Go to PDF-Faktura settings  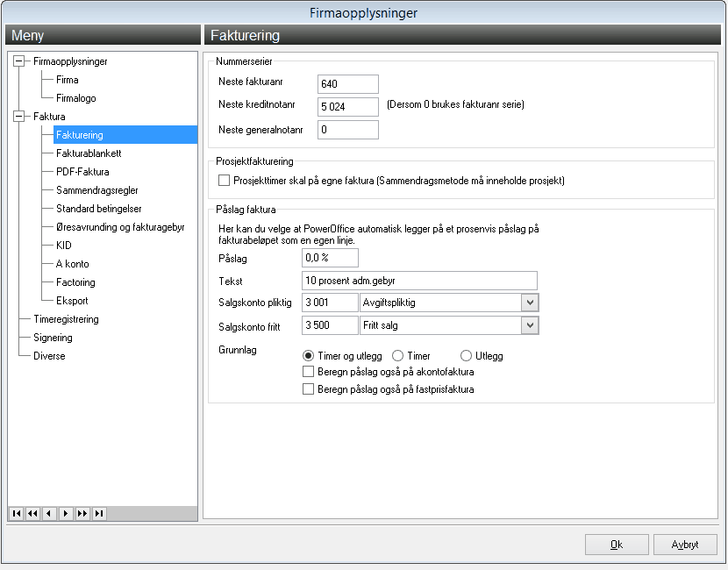(x=82, y=172)
